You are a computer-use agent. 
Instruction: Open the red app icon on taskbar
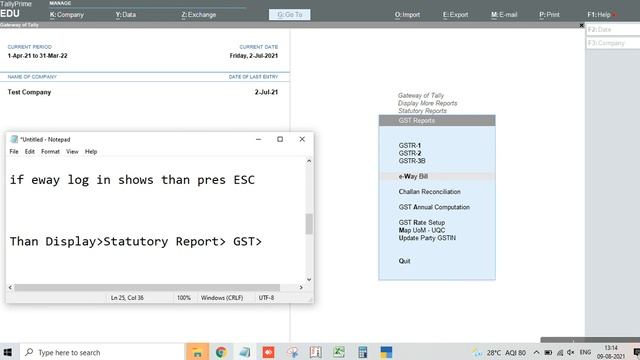tap(269, 352)
